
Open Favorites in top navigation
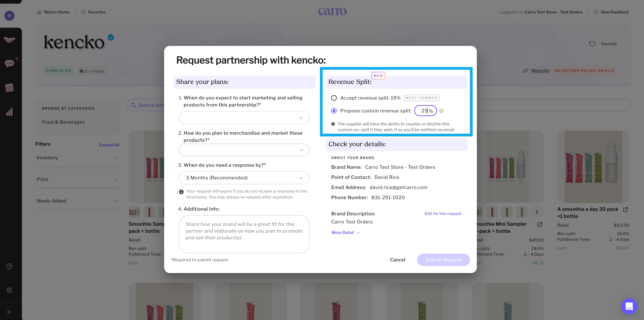click(94, 12)
